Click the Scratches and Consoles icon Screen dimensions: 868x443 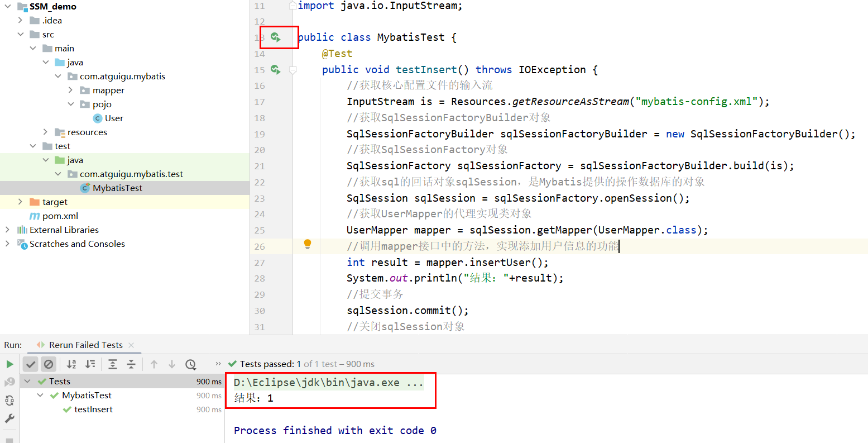click(22, 244)
